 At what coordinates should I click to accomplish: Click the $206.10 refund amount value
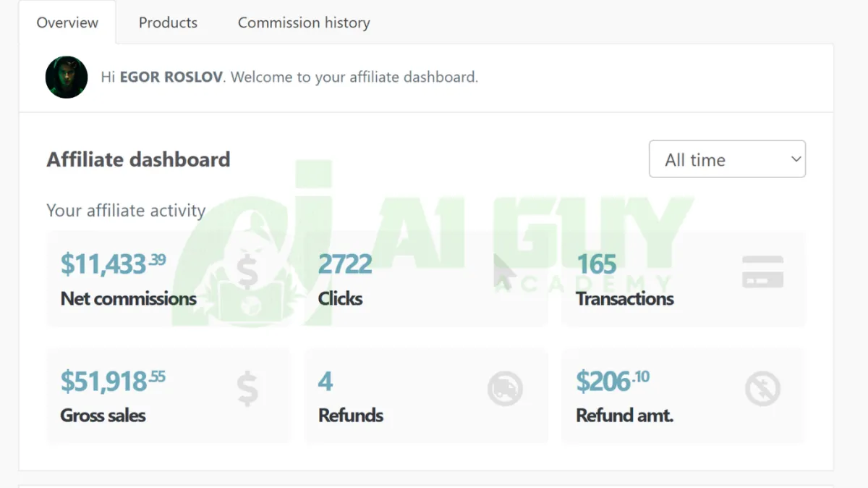[x=613, y=381]
